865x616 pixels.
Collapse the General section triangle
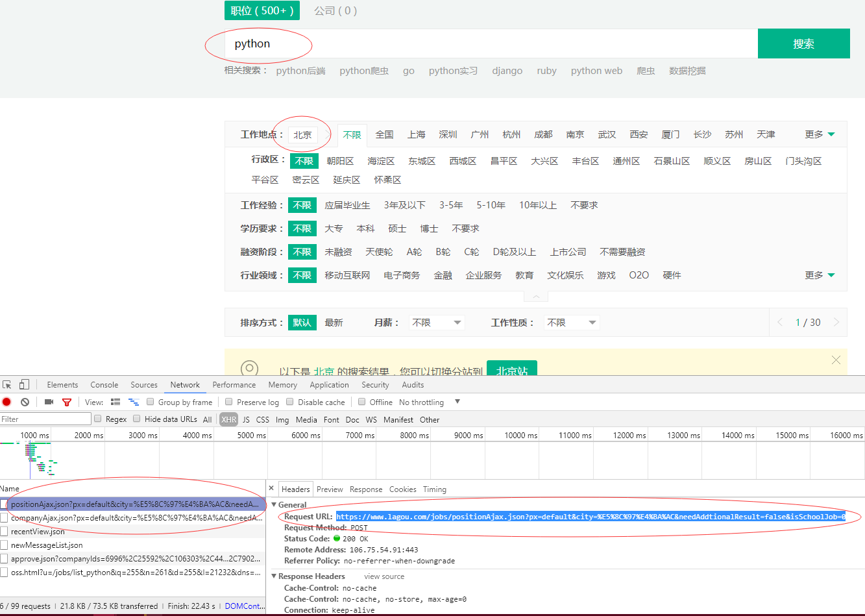(x=274, y=504)
